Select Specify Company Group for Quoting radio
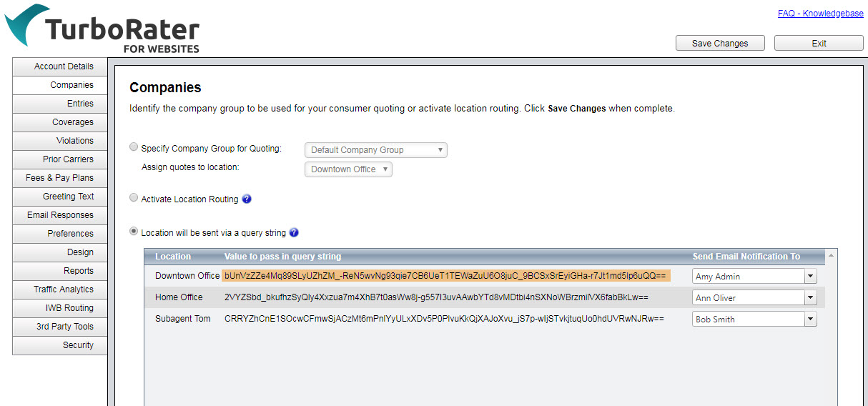 click(134, 147)
